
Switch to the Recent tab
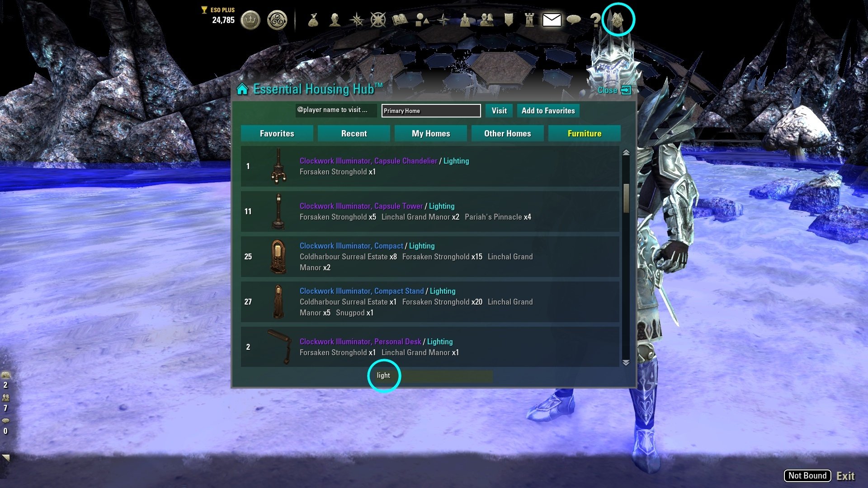pos(354,133)
